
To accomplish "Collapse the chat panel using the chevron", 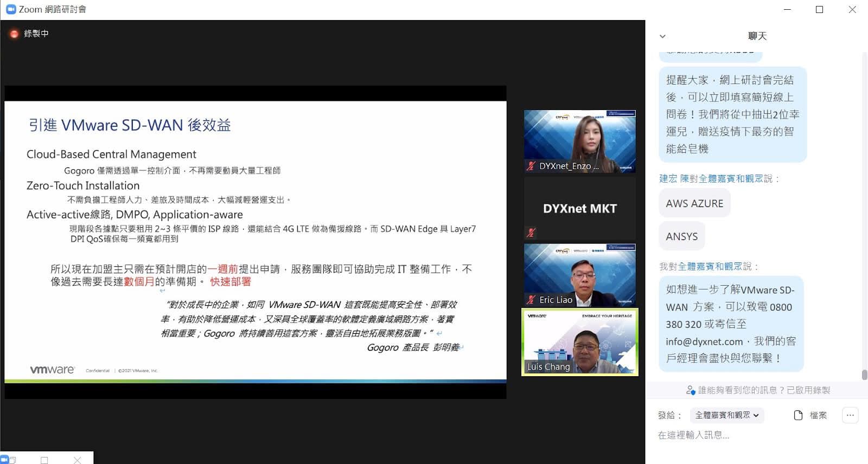I will click(662, 36).
